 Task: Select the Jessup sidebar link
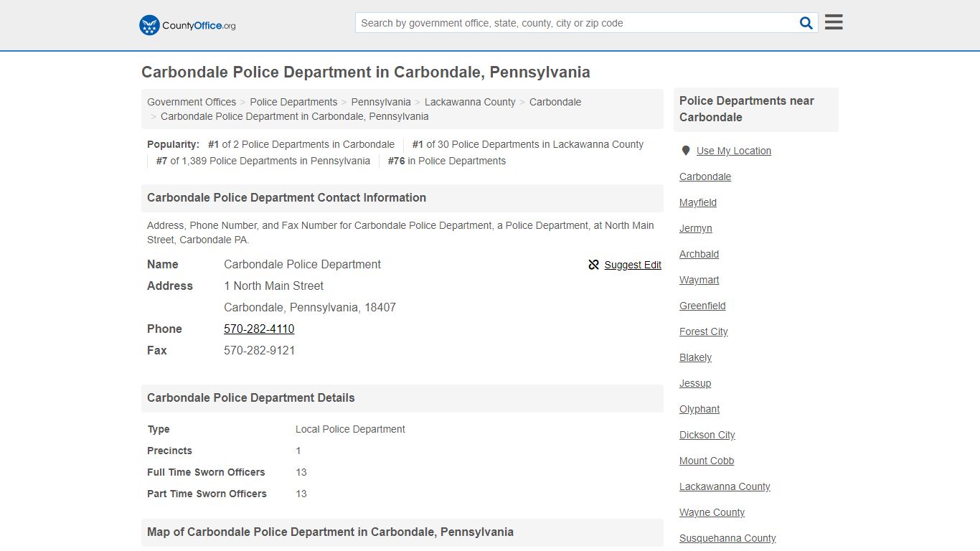pos(695,383)
